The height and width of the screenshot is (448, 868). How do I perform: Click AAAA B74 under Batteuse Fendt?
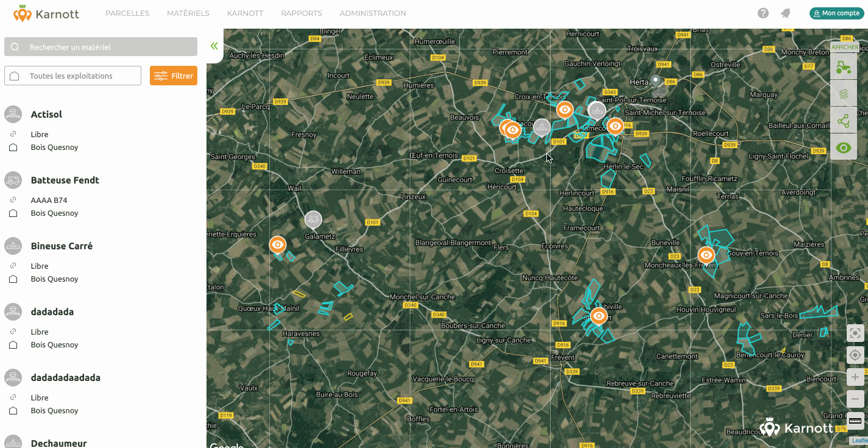[x=49, y=200]
